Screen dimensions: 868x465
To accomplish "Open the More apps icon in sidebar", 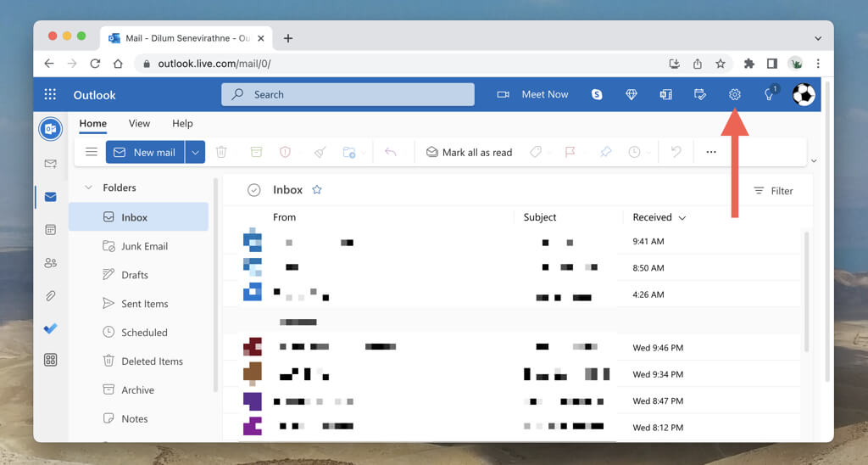I will [x=50, y=360].
